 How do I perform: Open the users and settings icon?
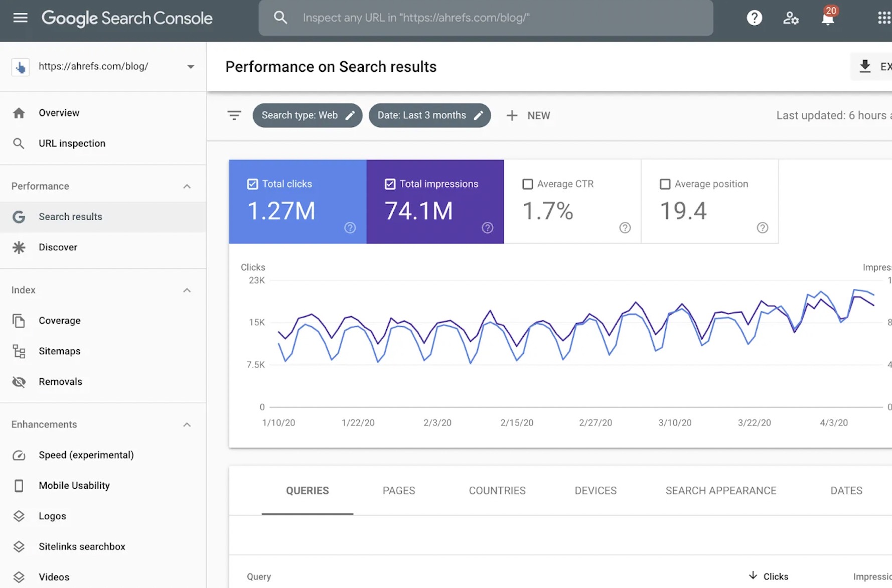791,18
